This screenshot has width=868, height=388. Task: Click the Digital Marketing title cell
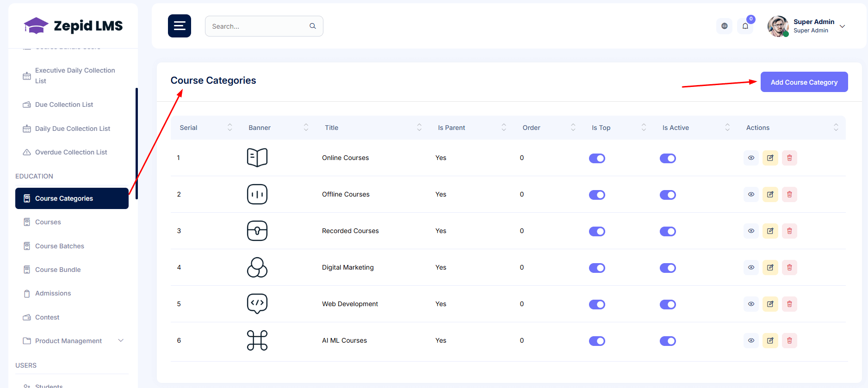click(348, 267)
